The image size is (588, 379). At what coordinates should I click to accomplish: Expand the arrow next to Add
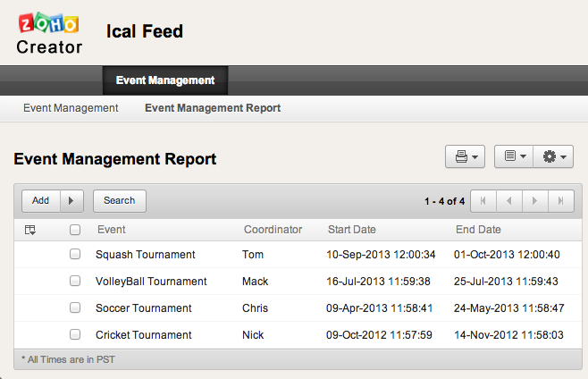click(x=71, y=201)
